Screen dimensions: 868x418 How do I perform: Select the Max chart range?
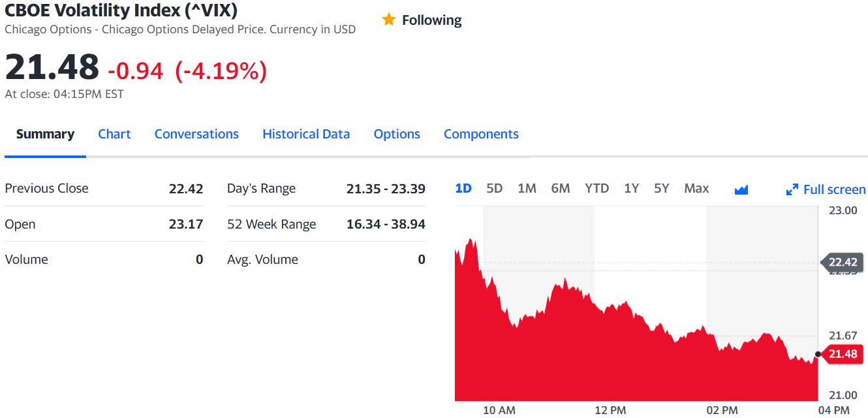[696, 188]
